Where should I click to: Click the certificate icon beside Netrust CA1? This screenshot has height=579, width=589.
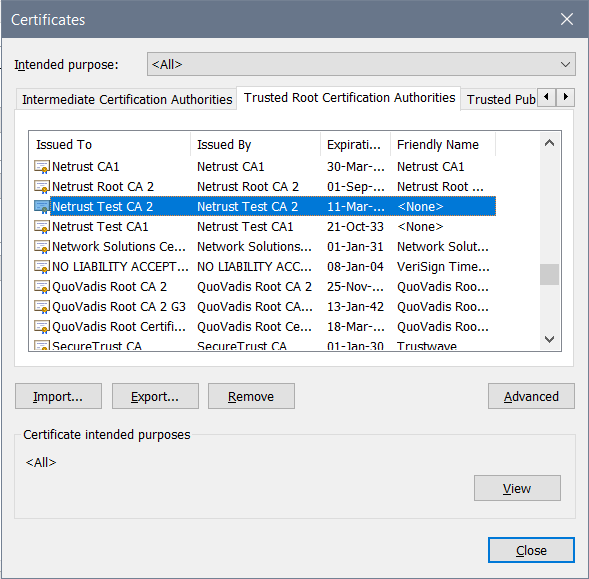pyautogui.click(x=42, y=166)
